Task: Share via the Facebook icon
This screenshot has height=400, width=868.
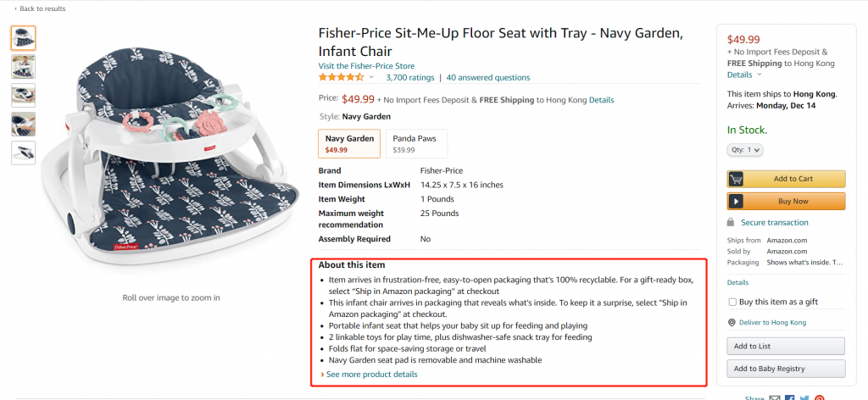Action: click(x=790, y=398)
